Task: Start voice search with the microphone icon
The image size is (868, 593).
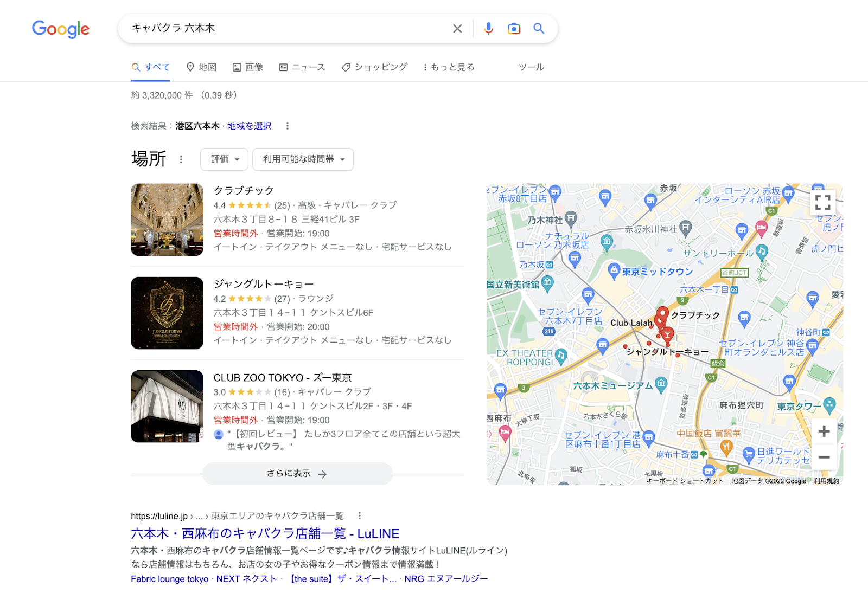Action: [488, 29]
